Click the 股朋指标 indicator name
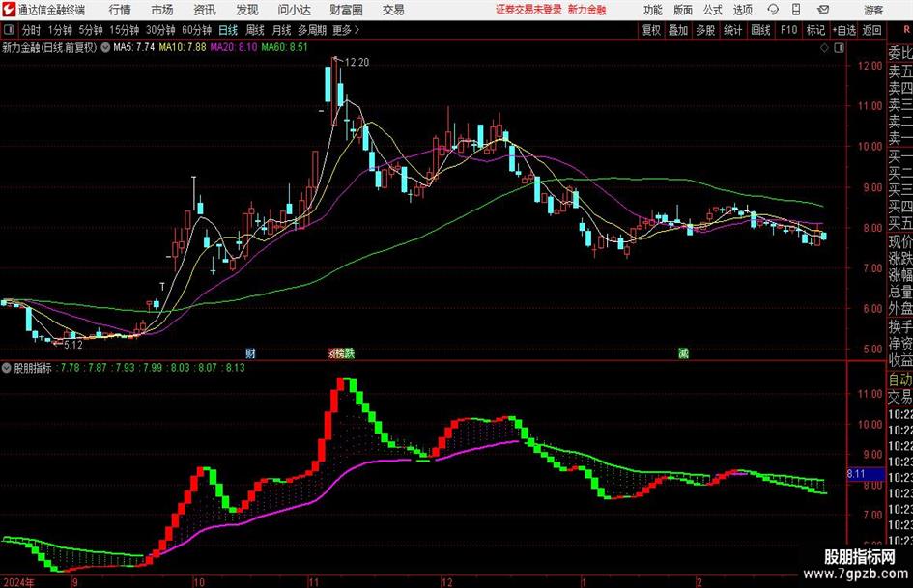Viewport: 913px width, 588px height. [33, 368]
